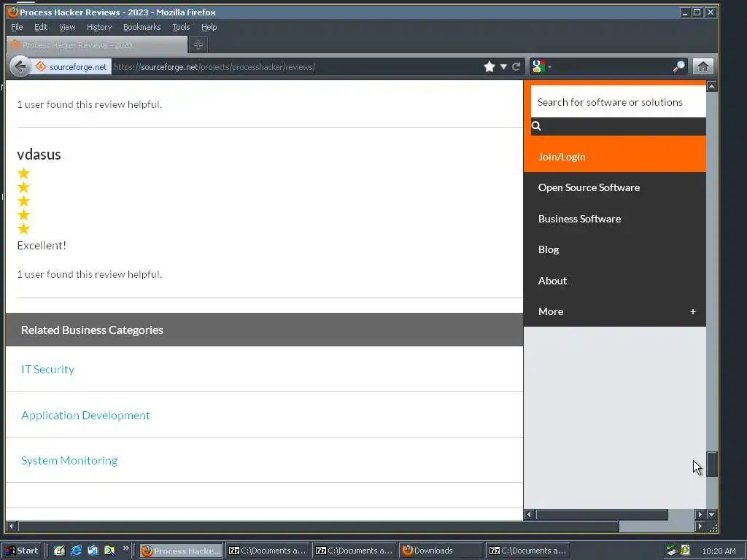Maximize the Firefox window
747x560 pixels.
click(x=697, y=12)
